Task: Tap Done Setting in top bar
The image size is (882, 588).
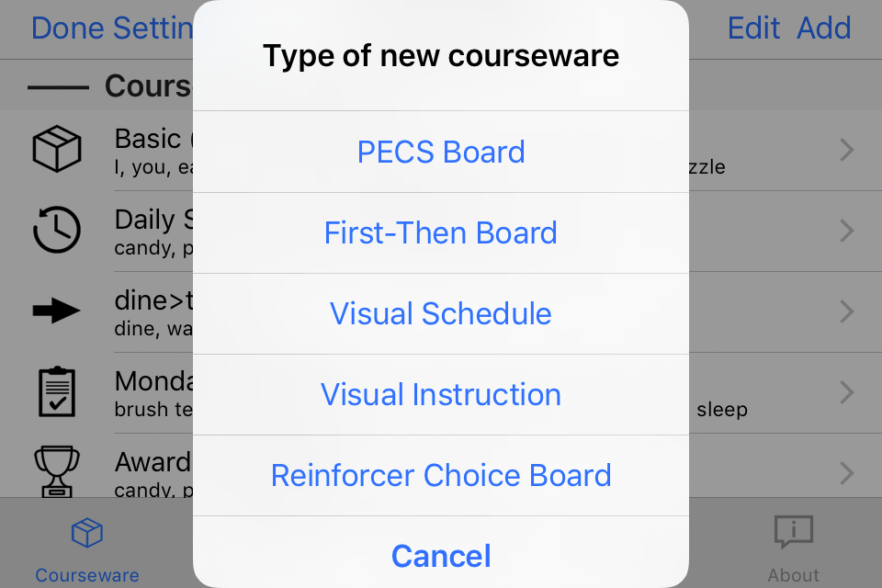Action: point(112,28)
